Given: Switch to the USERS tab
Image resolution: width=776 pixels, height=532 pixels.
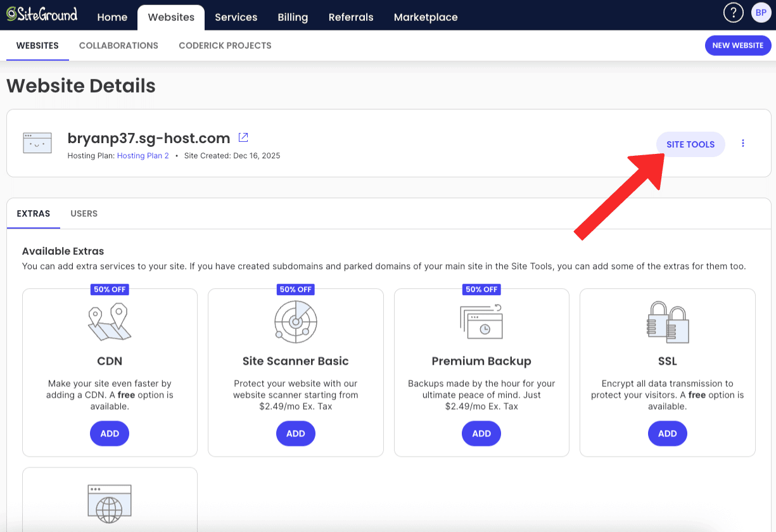Looking at the screenshot, I should pyautogui.click(x=84, y=213).
